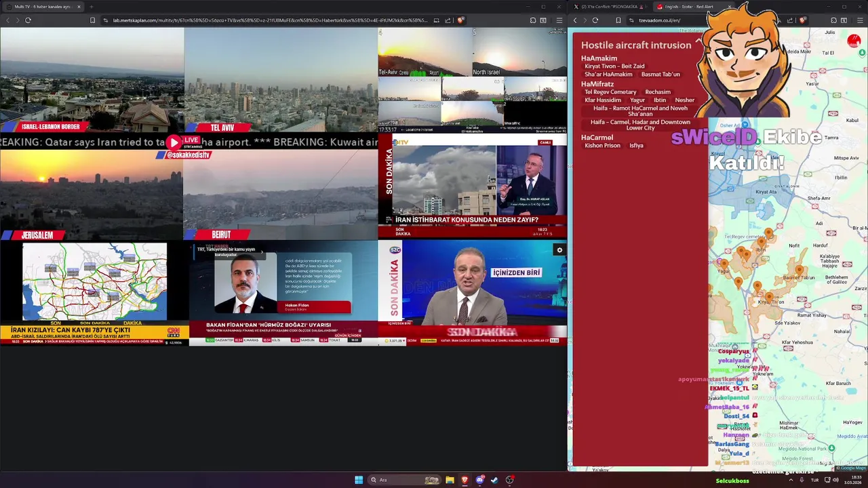Screen dimensions: 868x488
Task: Click the HaCarmel region heading
Action: [597, 138]
